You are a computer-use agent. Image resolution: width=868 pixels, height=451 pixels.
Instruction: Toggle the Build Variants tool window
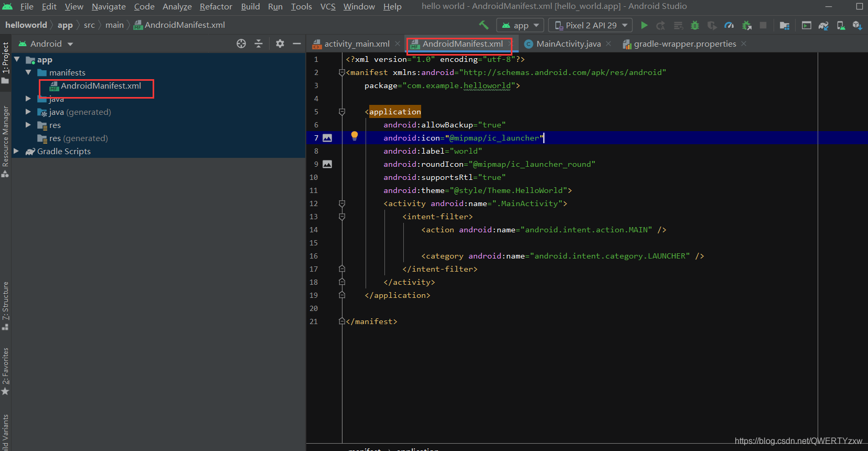[x=5, y=432]
